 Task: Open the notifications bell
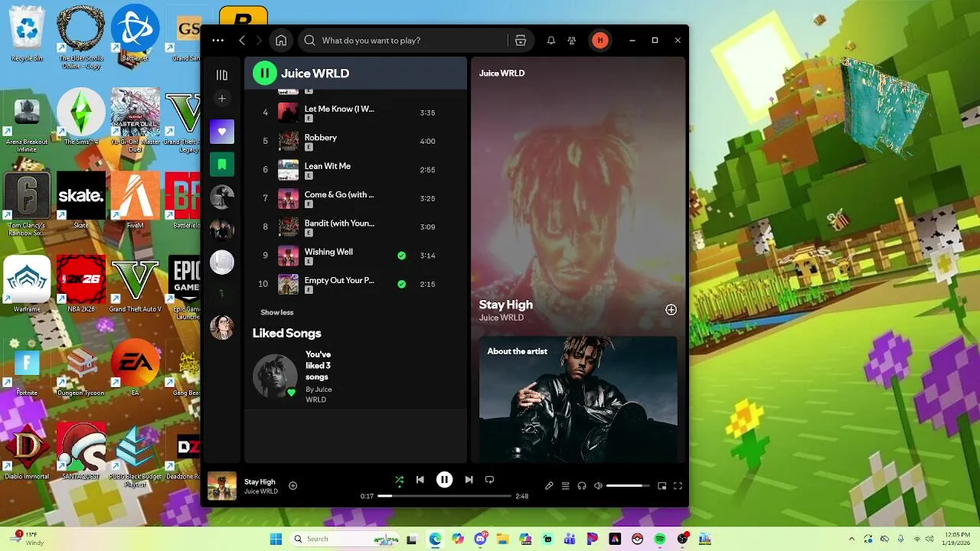[550, 41]
